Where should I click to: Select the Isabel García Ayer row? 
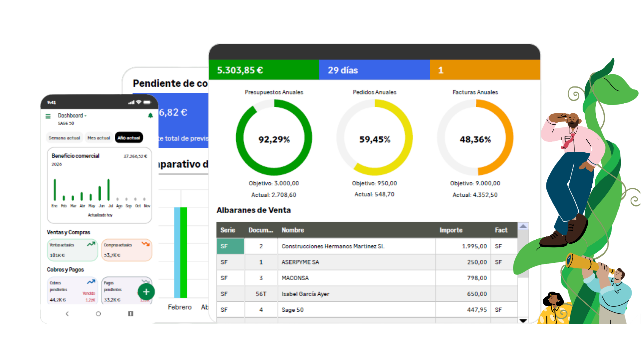(367, 294)
